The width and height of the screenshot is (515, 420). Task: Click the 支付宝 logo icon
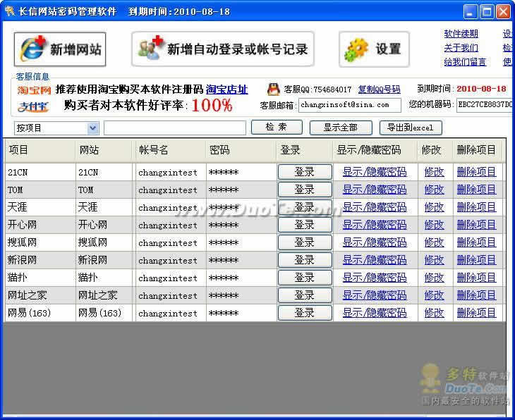point(33,106)
